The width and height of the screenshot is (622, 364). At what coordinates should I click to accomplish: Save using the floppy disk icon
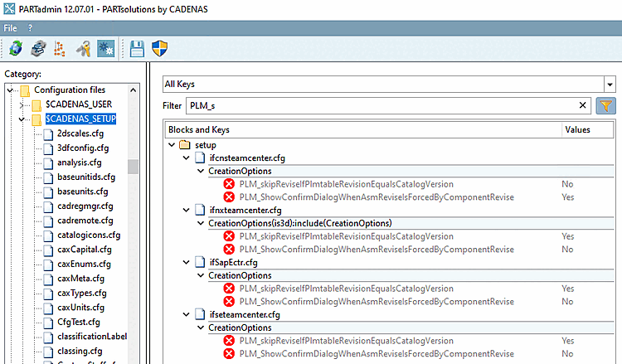click(x=137, y=49)
